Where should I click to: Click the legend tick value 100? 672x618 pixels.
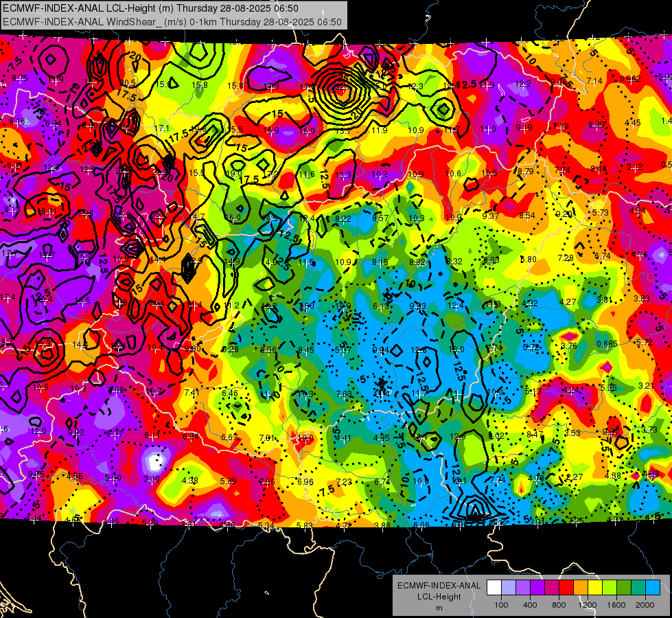[x=501, y=605]
